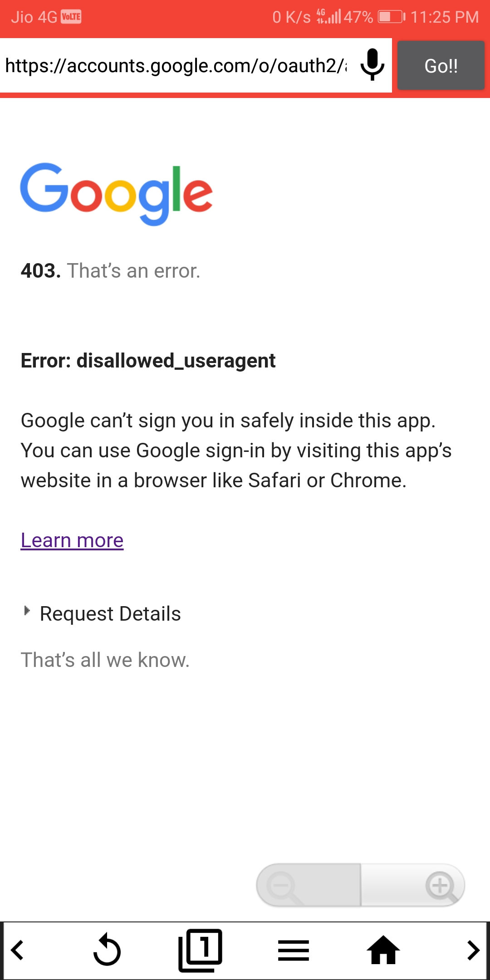Tap the microphone voice input icon

(x=372, y=65)
